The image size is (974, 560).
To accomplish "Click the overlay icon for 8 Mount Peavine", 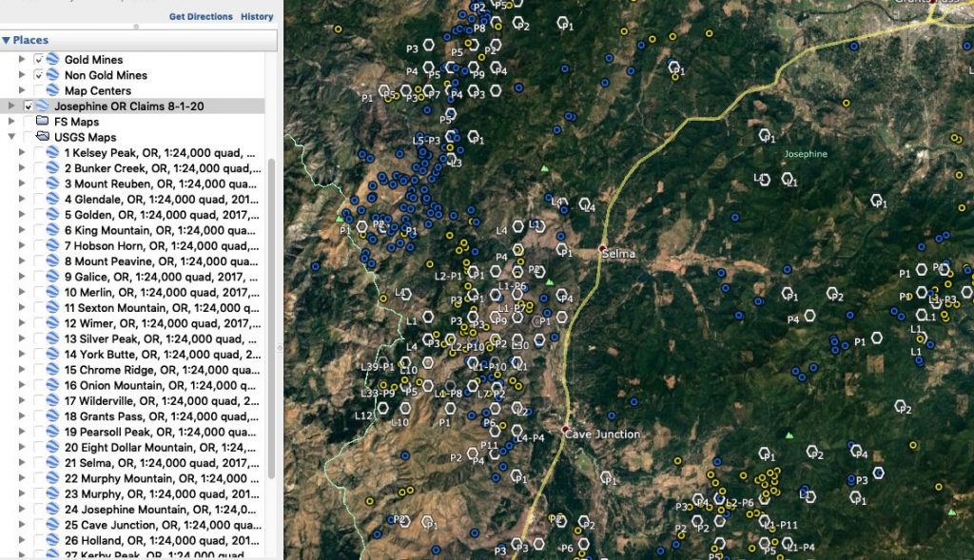I will pyautogui.click(x=53, y=261).
